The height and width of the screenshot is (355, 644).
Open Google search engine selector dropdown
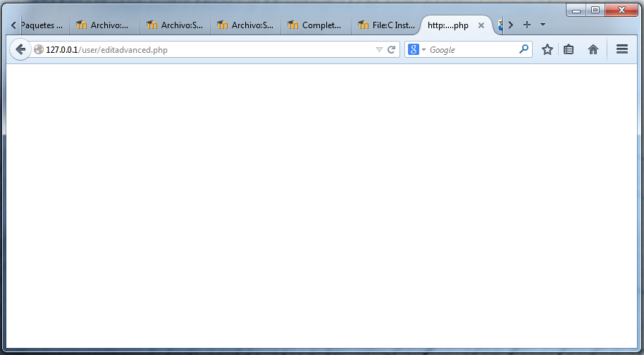point(416,49)
